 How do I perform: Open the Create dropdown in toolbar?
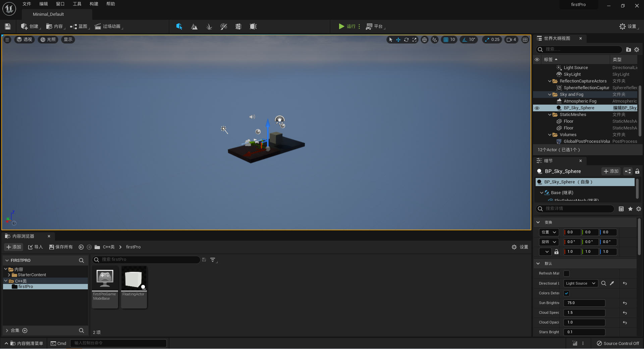point(30,26)
